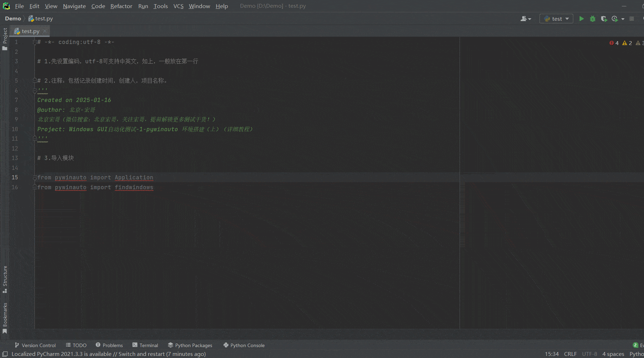Click the '@author:' line in the docstring
Viewport: 644px width, 358px height.
point(66,110)
